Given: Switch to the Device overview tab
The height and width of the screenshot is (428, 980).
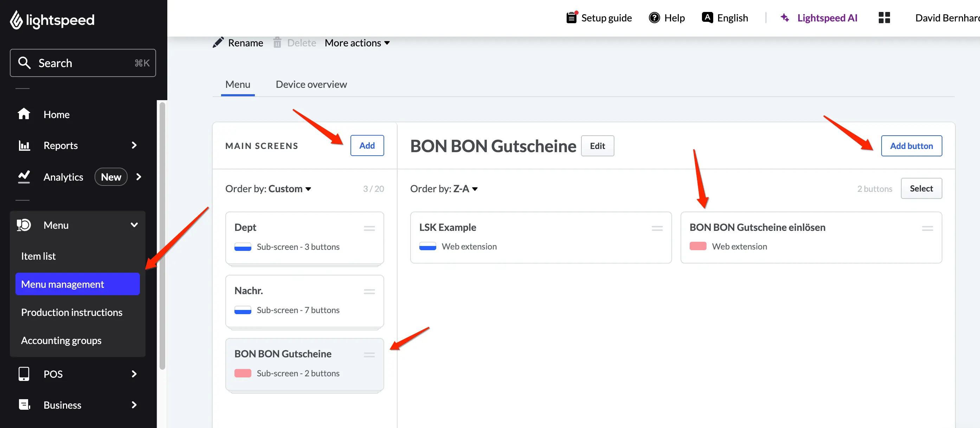Looking at the screenshot, I should tap(311, 84).
